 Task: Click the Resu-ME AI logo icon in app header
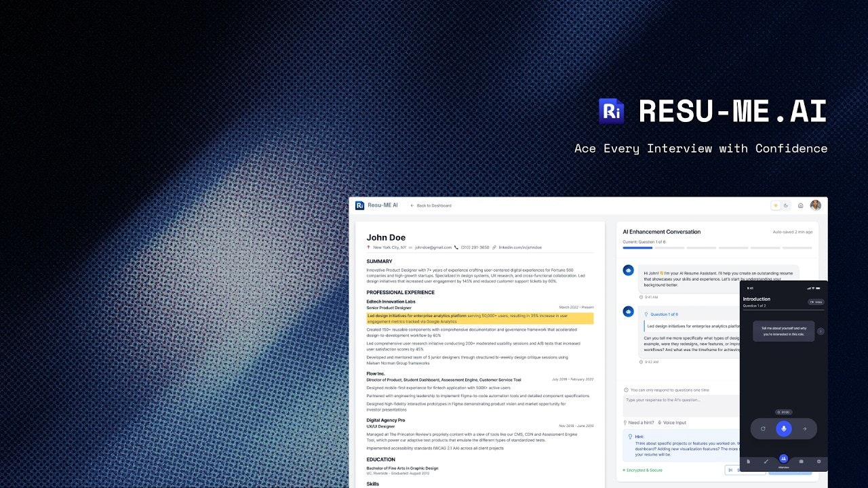click(x=360, y=205)
